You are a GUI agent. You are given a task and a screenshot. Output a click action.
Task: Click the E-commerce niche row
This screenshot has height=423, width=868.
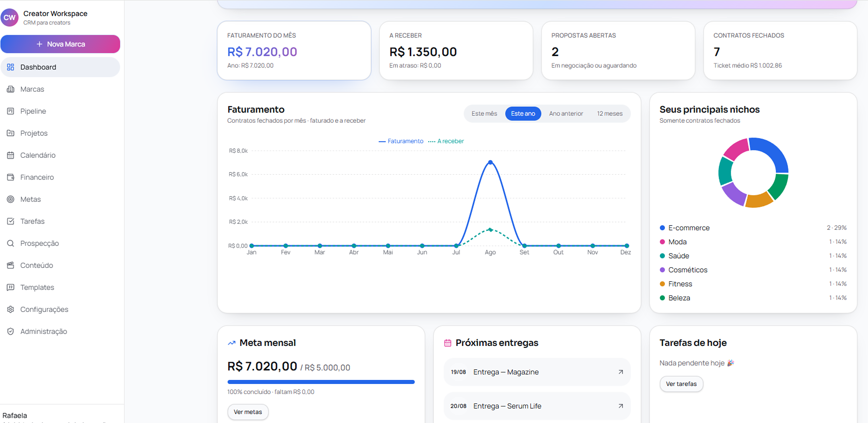pos(753,228)
